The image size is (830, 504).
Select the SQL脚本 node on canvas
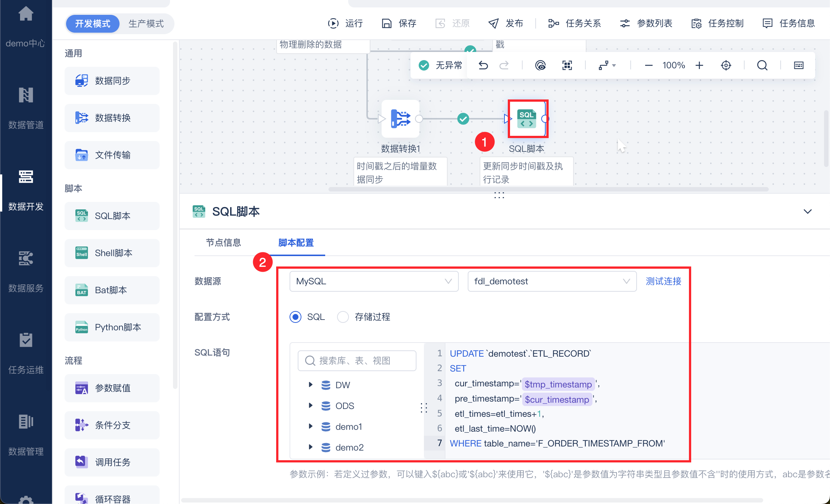[527, 119]
